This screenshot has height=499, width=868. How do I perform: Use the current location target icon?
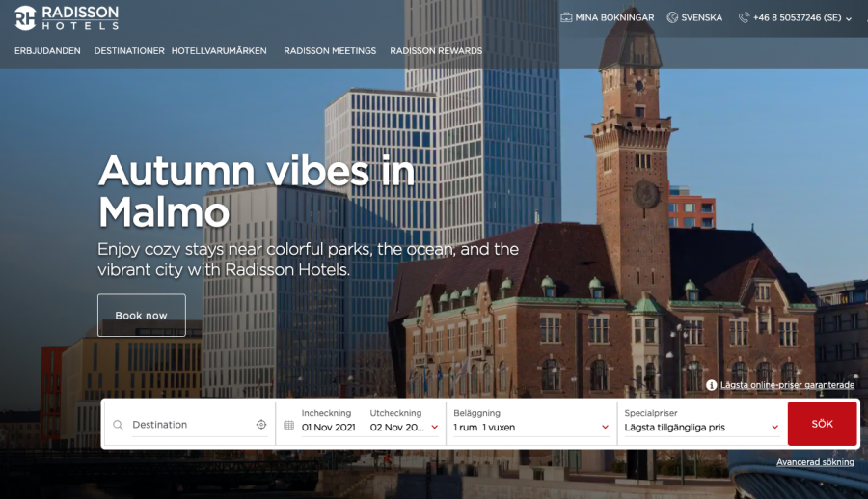pyautogui.click(x=261, y=425)
